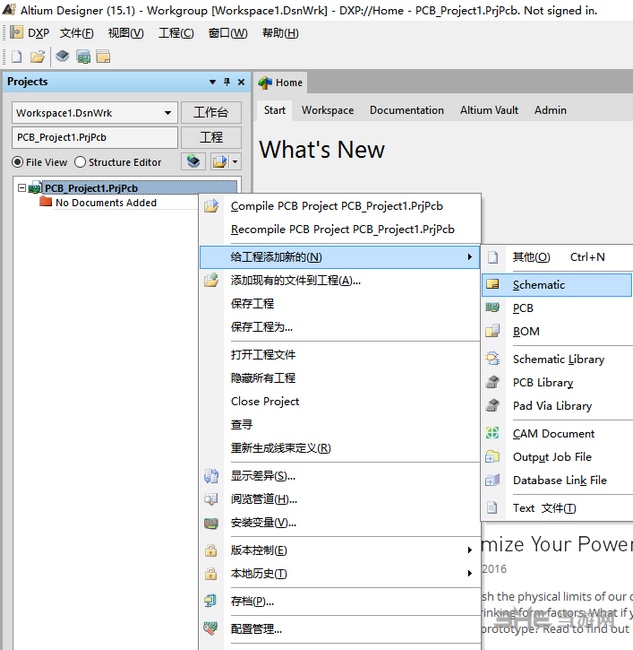Expand the 给工程添加新的(N) submenu

340,257
